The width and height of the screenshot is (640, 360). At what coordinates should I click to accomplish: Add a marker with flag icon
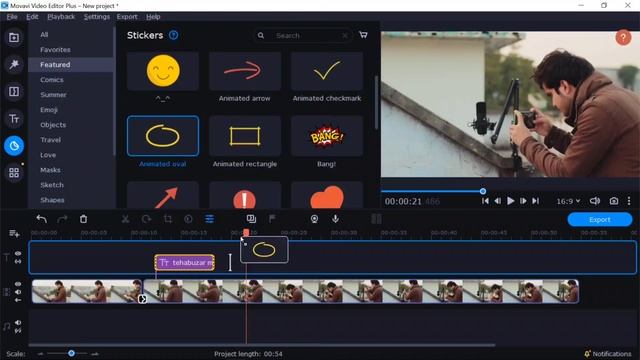point(272,219)
